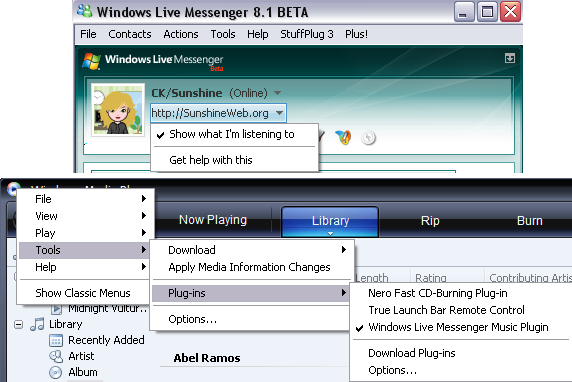Screen dimensions: 572x382
Task: Select Recently Added in library tree
Action: (106, 340)
